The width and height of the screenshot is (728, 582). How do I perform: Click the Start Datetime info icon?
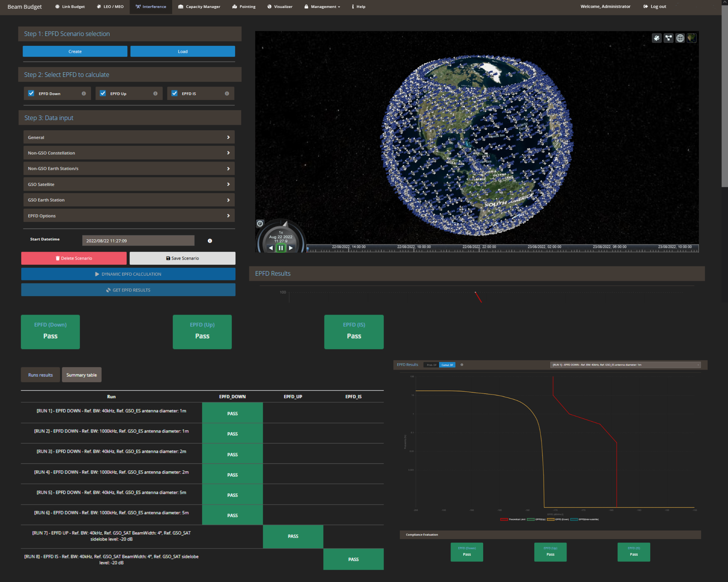(x=210, y=241)
